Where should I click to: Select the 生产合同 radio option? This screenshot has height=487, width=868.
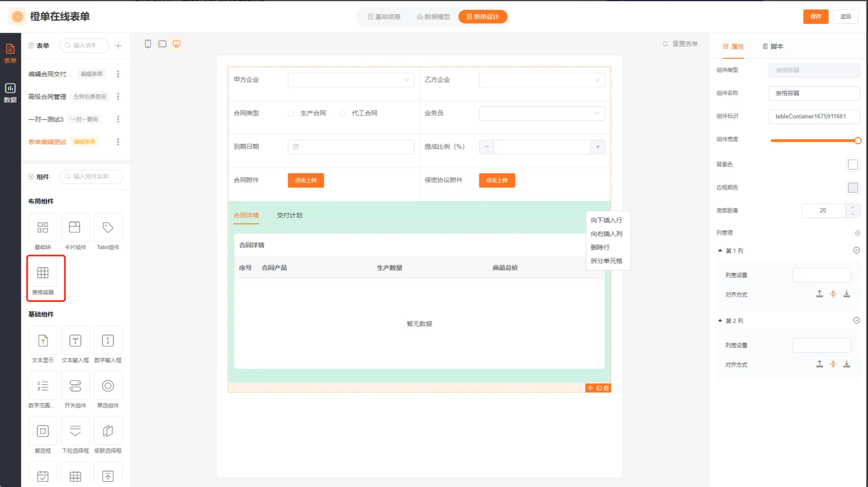[291, 114]
